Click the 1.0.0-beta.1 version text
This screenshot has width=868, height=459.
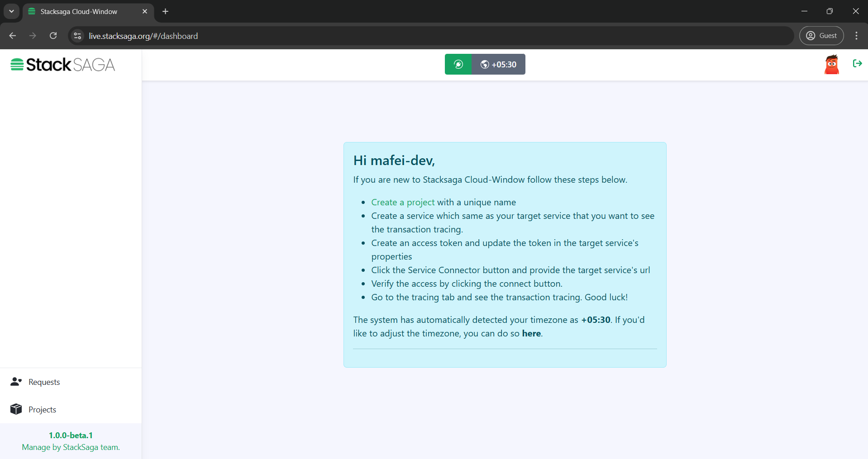pos(71,435)
